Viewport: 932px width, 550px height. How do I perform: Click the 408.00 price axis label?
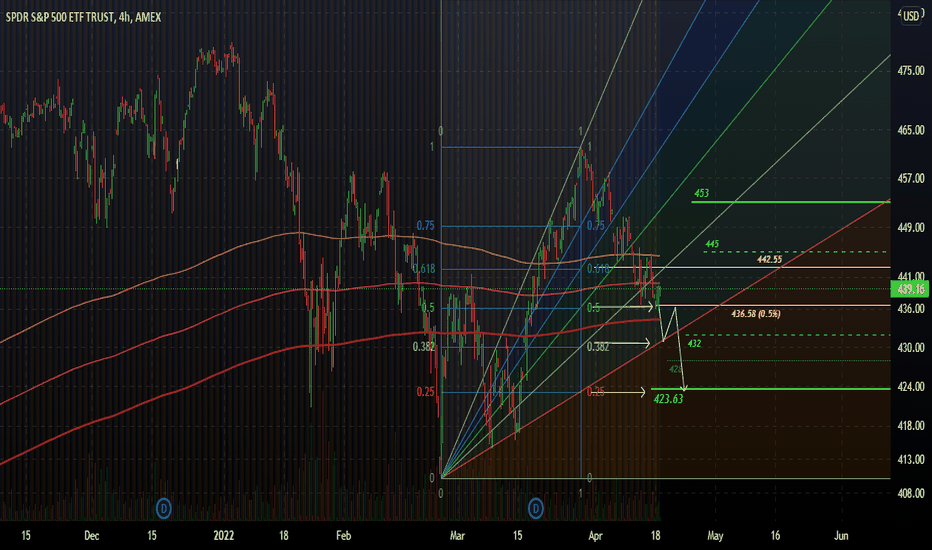[x=911, y=493]
